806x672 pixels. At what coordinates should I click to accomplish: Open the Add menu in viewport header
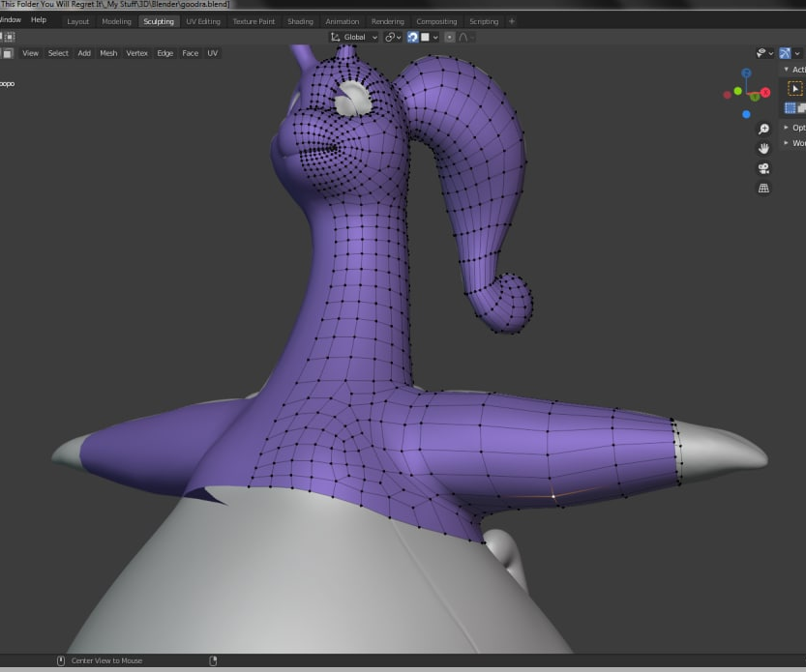coord(84,53)
